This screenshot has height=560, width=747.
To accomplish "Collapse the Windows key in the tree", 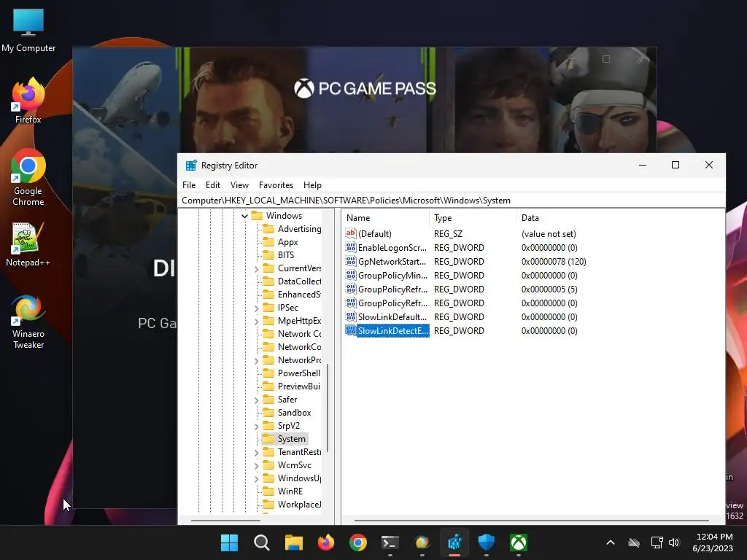I will click(244, 216).
